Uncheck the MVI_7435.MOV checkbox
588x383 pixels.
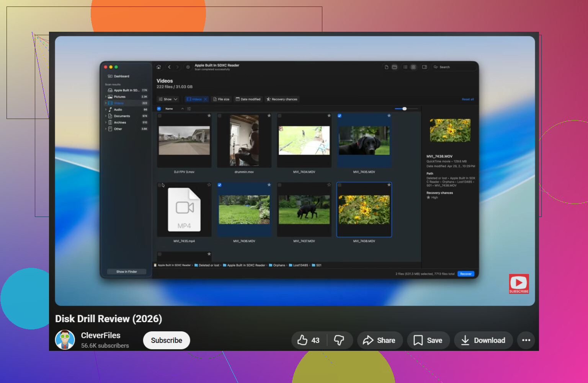(x=340, y=116)
